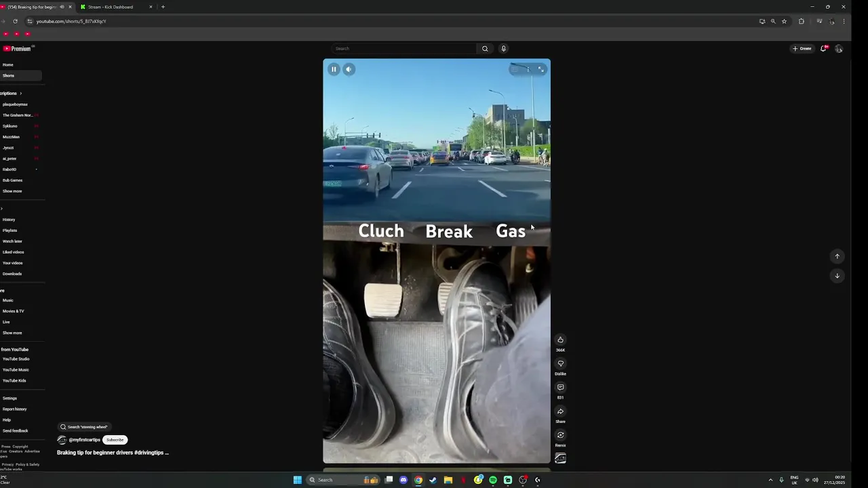Open Watch later in the sidebar
Image resolution: width=868 pixels, height=488 pixels.
click(12, 241)
